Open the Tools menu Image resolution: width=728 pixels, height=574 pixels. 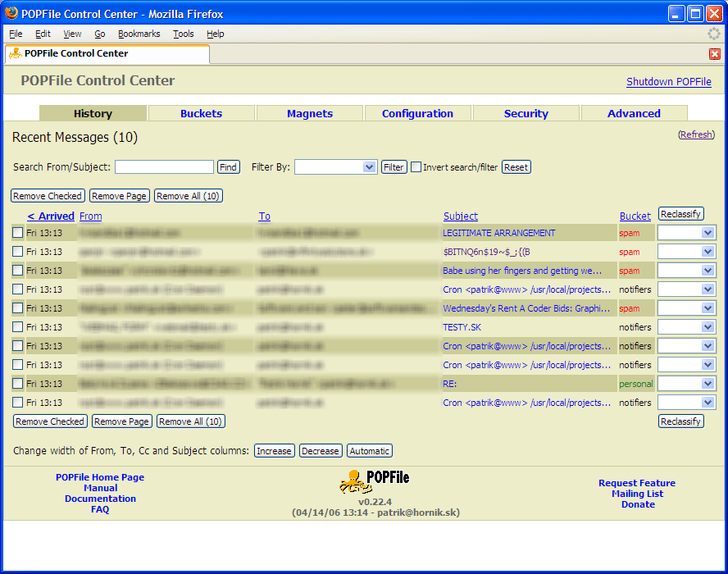(x=184, y=34)
